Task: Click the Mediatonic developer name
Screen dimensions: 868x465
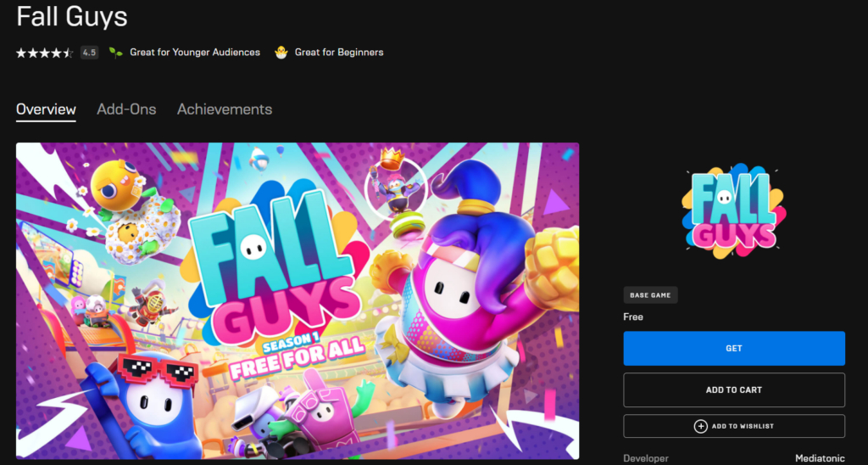Action: [820, 458]
